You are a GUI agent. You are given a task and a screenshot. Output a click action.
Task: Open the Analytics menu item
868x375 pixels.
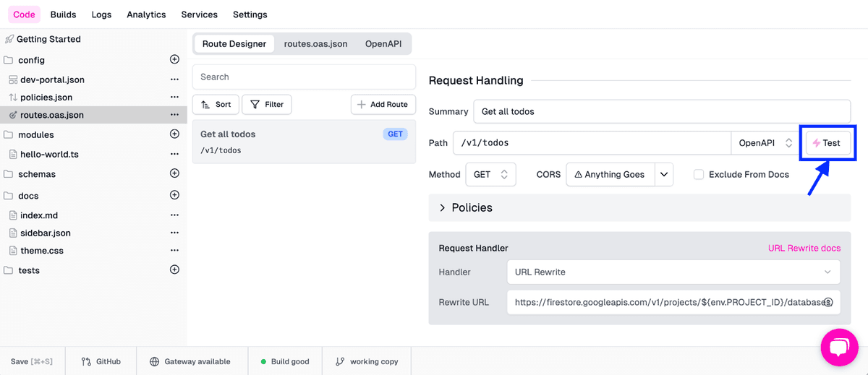tap(146, 14)
